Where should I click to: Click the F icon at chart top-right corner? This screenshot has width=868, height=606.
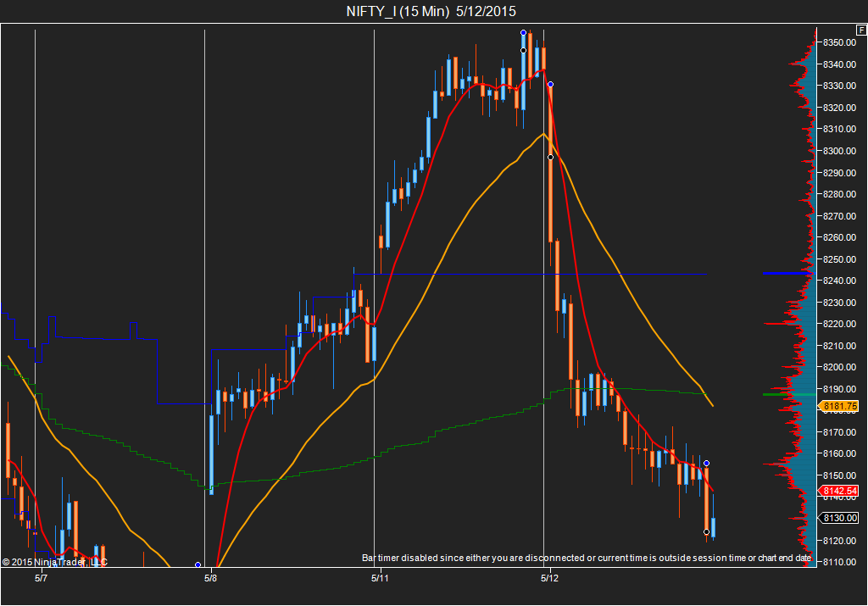coord(861,31)
